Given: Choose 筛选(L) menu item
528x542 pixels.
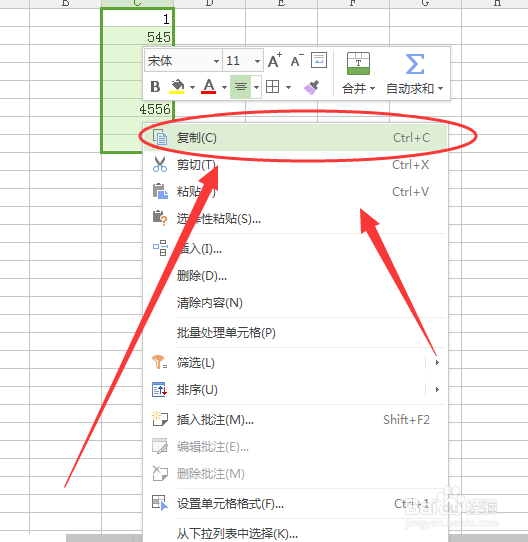Looking at the screenshot, I should point(295,363).
